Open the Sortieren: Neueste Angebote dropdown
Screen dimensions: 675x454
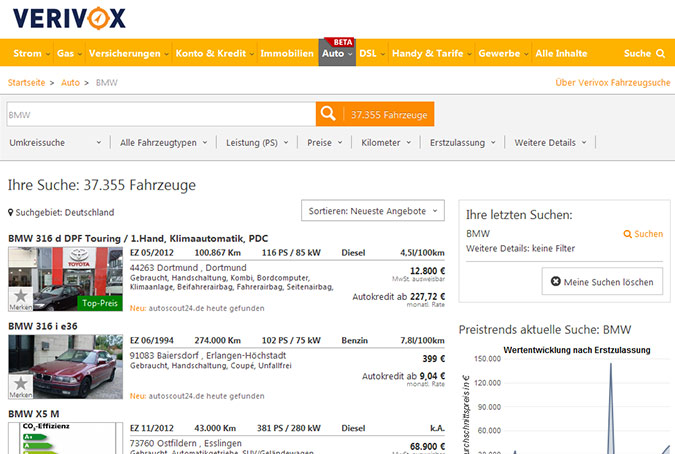click(x=373, y=211)
